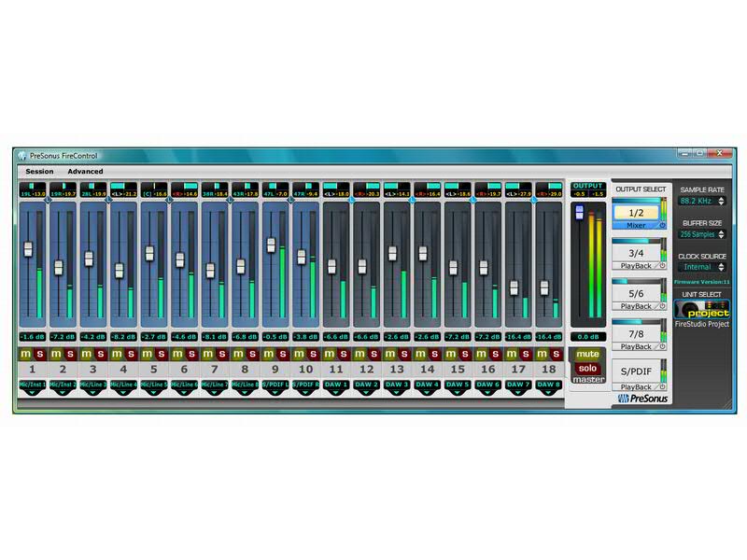The width and height of the screenshot is (747, 560).
Task: Click channel 7 pan control showing 38R
Action: [215, 189]
